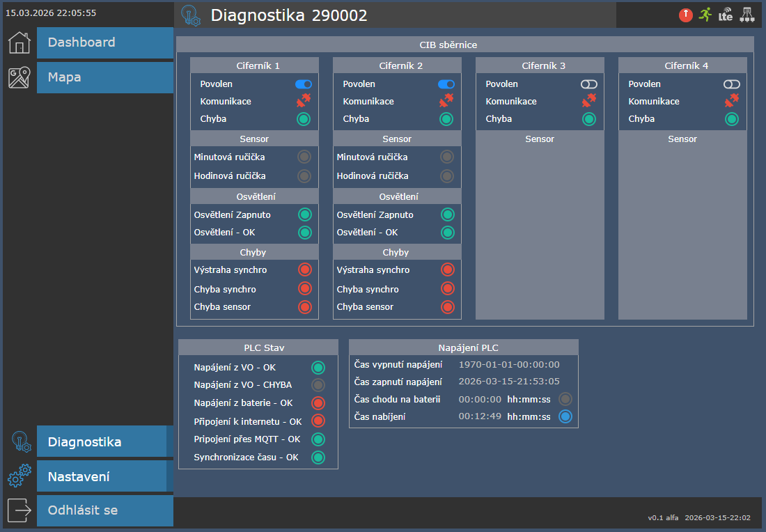
Task: Switch on Povolen for Ciferník 4
Action: tap(732, 84)
